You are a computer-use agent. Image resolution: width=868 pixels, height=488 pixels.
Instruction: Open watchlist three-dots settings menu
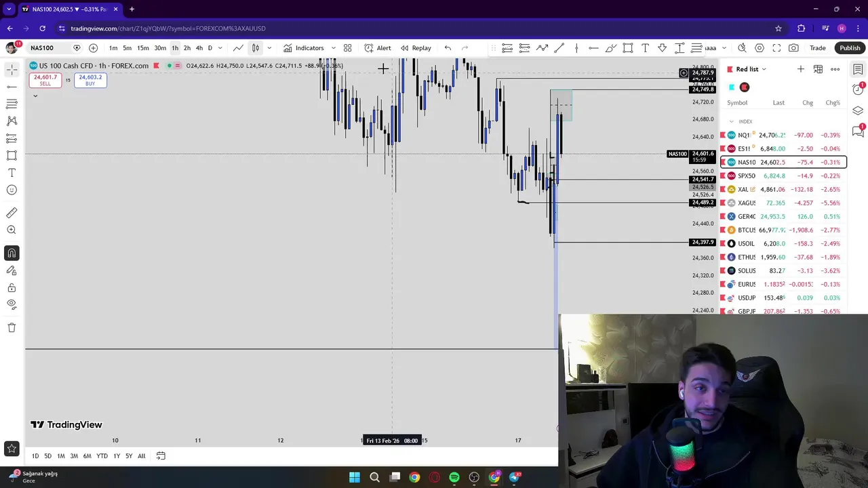[x=835, y=69]
